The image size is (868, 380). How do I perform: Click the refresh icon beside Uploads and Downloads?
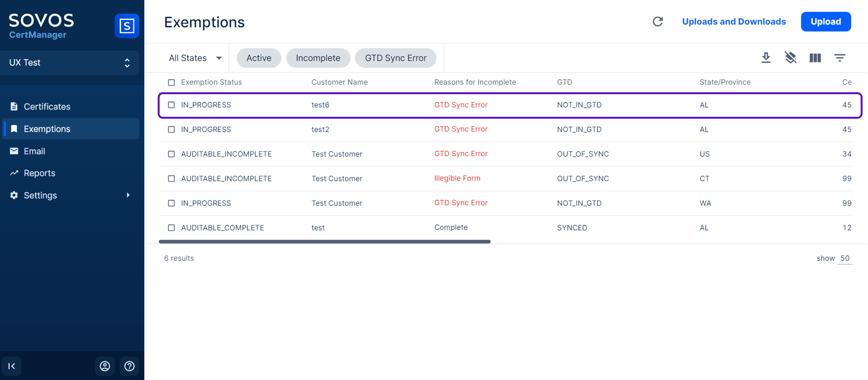[x=657, y=22]
